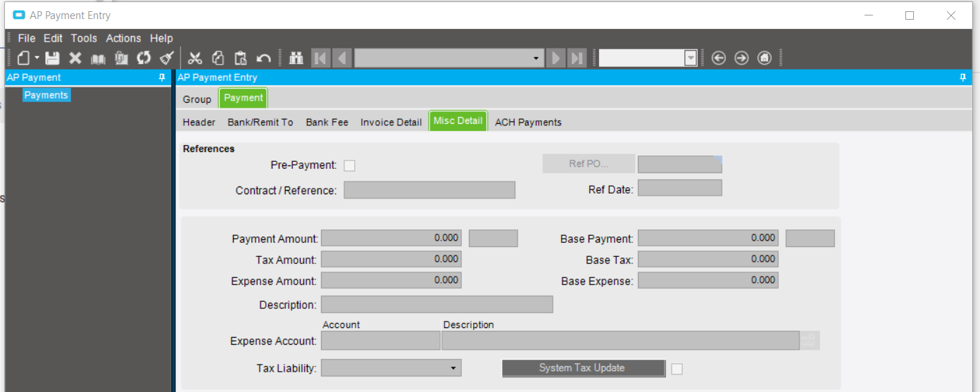
Task: Click the Contract / Reference field
Action: 429,190
